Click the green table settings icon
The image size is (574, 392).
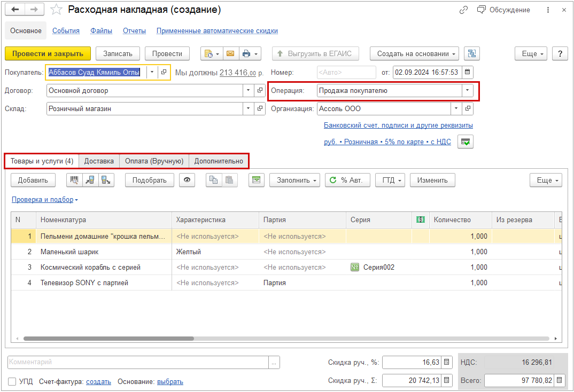[256, 181]
